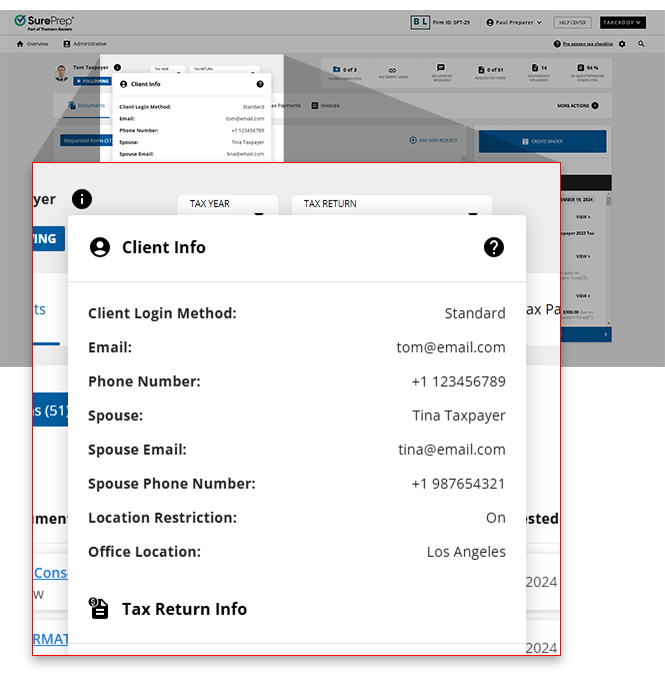Open the Paul Preparer account menu
This screenshot has width=665, height=675.
pos(514,22)
